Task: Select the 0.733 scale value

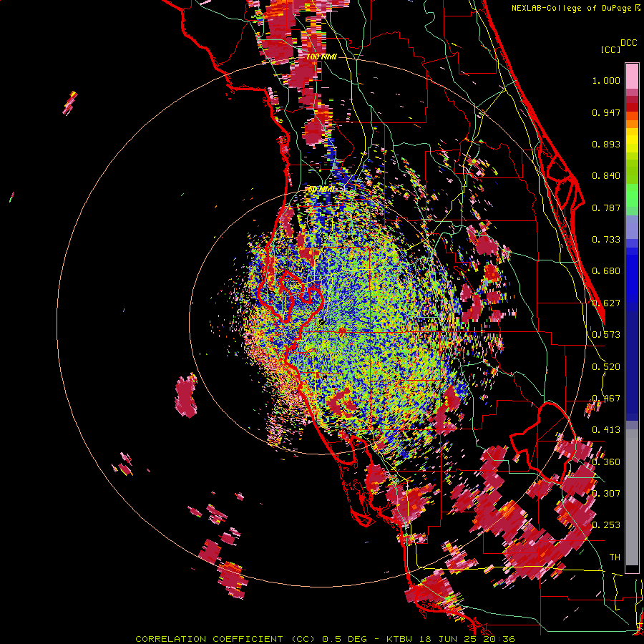Action: 606,240
